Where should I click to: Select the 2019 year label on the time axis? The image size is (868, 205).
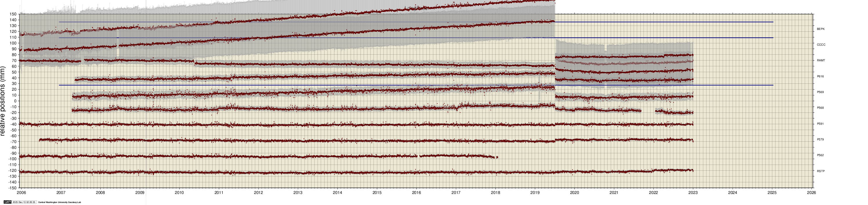point(535,193)
